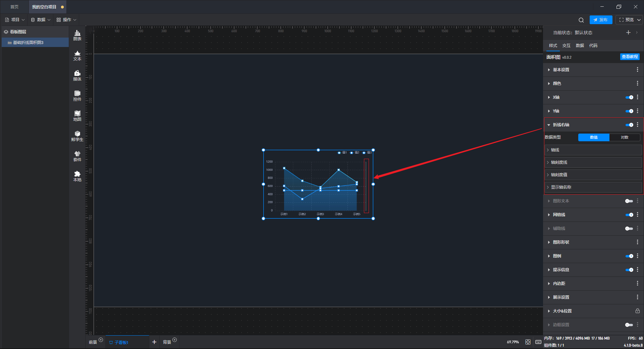Viewport: 644px width, 349px height.
Task: Expand the 轴线 sub-section
Action: click(593, 150)
